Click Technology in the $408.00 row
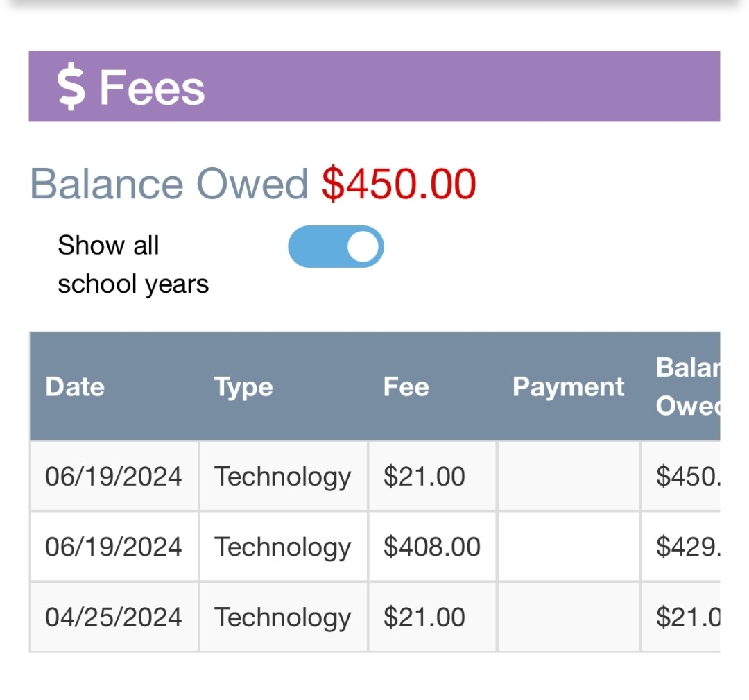The width and height of the screenshot is (749, 700). click(282, 547)
